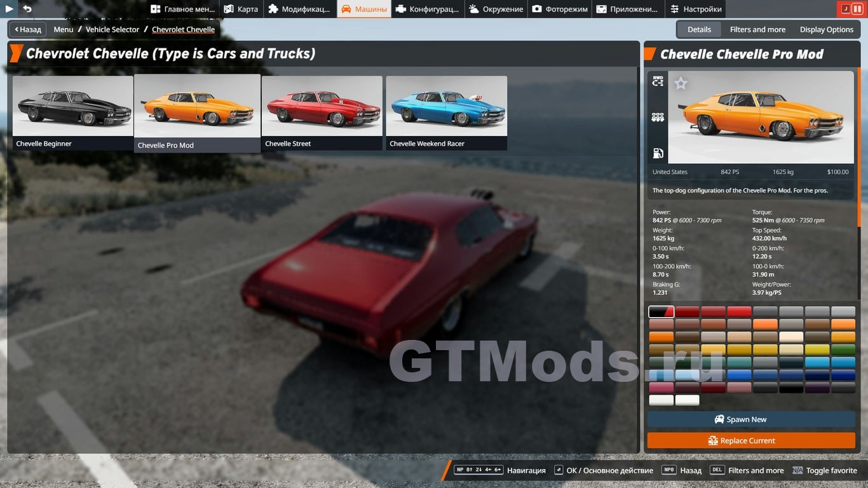The width and height of the screenshot is (868, 488).
Task: Toggle favorite star on Chevelle Pro Mod
Action: (x=681, y=83)
